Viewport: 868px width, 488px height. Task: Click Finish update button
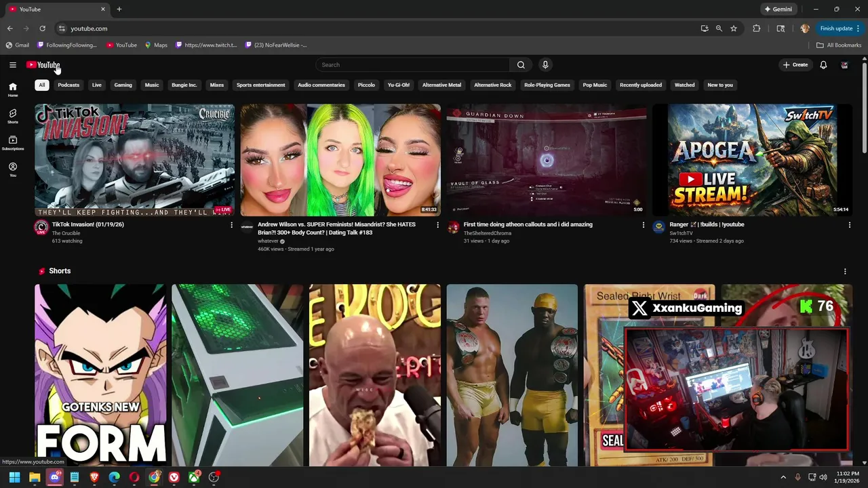836,28
